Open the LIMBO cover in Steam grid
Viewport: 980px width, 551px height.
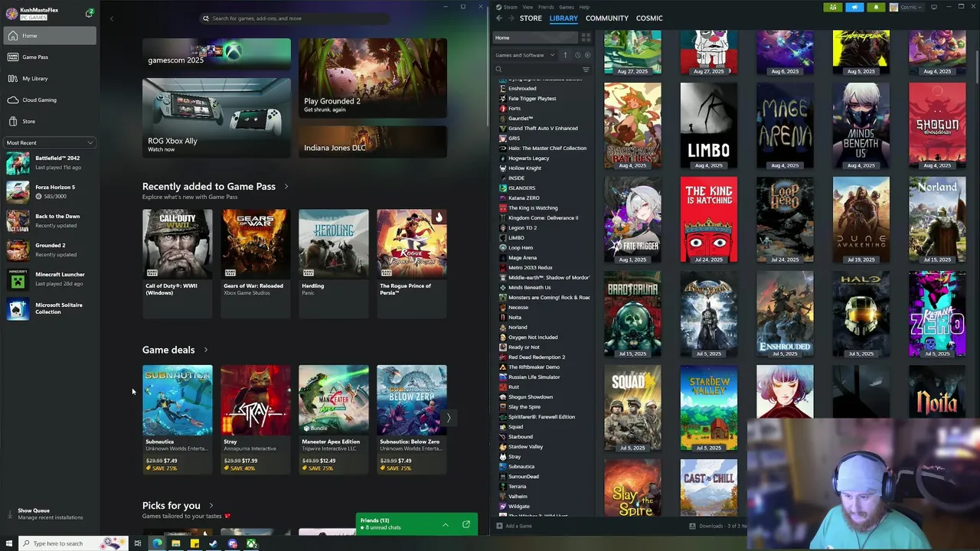click(x=709, y=126)
